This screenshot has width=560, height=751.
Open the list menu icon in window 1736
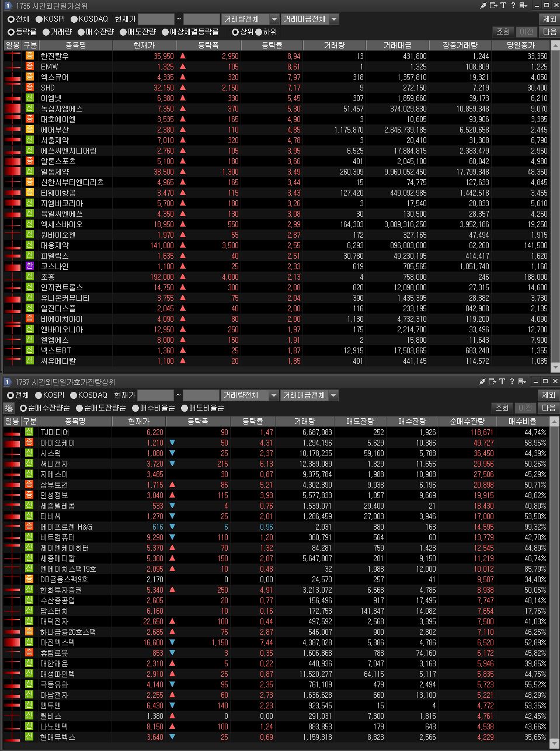tap(523, 5)
